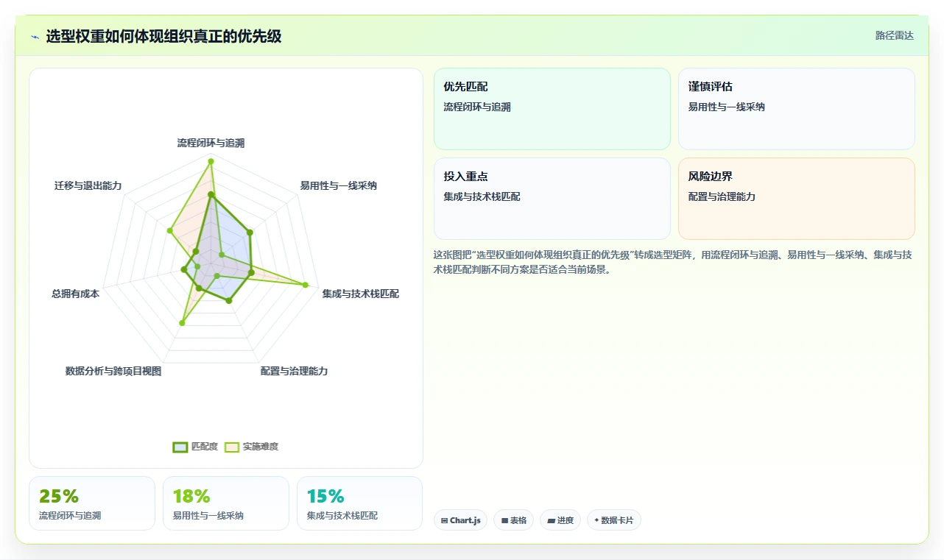Click the 配置与治理能力 radar axis label
Viewport: 944px width, 560px height.
pos(294,371)
